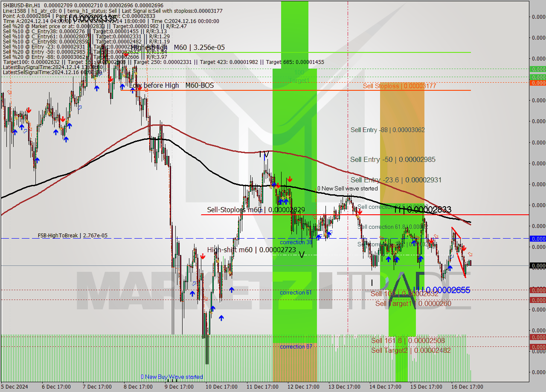
Task: Click the '12 Dec 17:00' time axis label
Action: pyautogui.click(x=303, y=387)
